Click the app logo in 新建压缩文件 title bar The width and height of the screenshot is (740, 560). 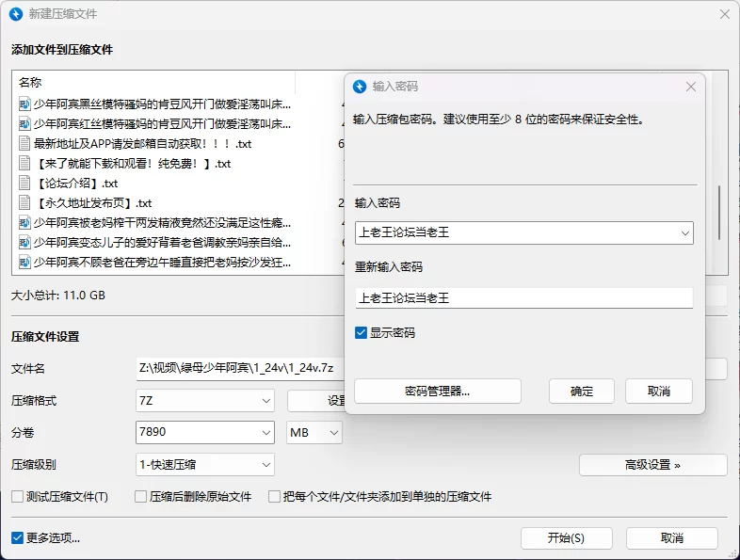point(16,14)
